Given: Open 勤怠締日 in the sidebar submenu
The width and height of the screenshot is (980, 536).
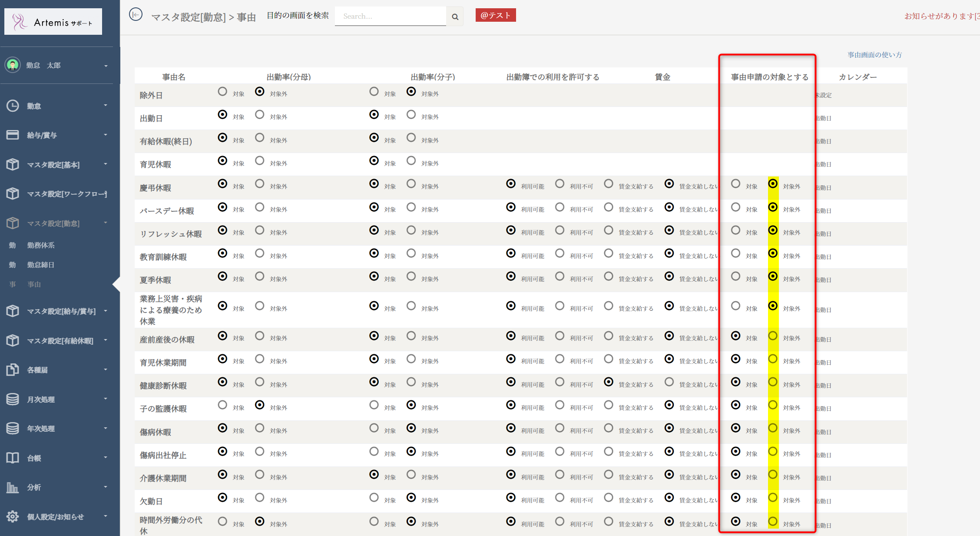Looking at the screenshot, I should 41,265.
